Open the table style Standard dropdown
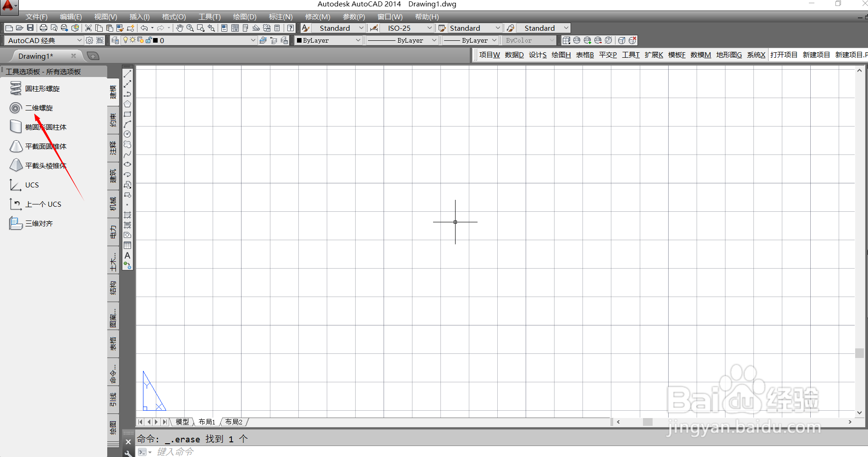The image size is (868, 457). 498,28
